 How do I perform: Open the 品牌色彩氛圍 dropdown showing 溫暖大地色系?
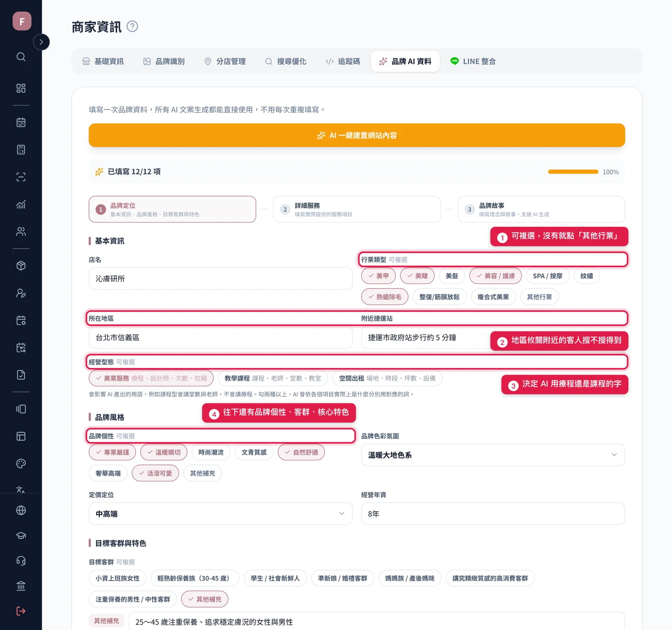[x=493, y=455]
